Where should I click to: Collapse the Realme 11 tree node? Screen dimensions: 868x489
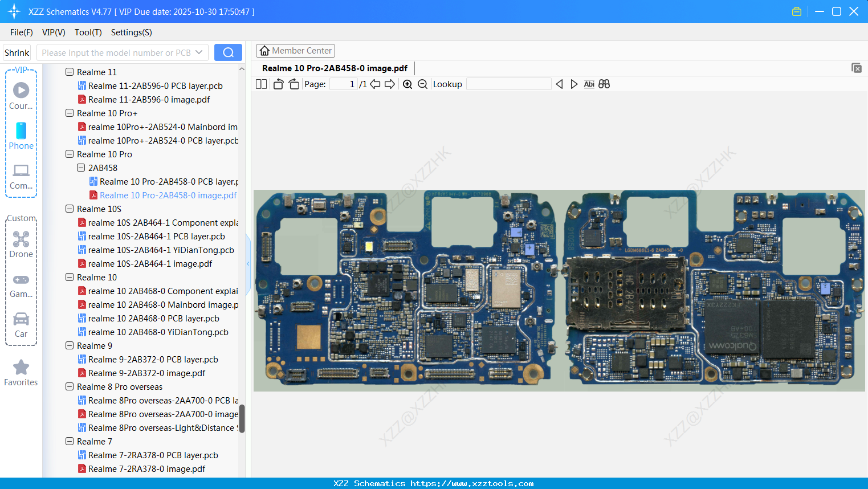[70, 72]
